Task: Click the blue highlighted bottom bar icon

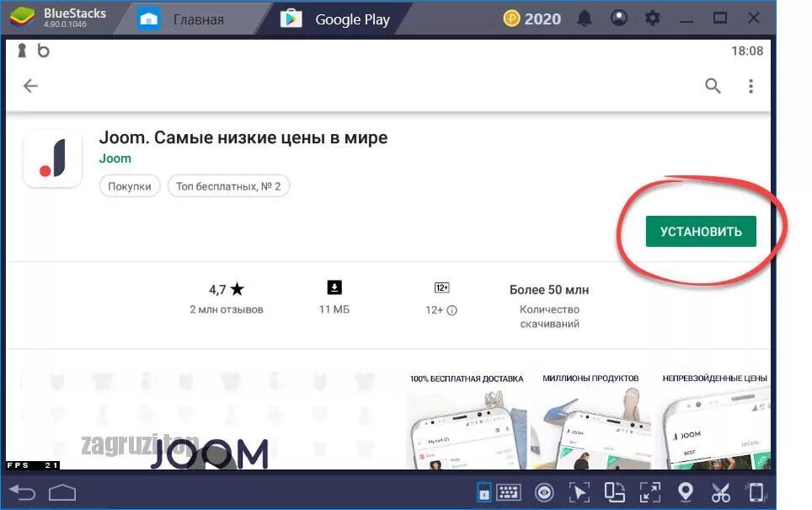Action: 483,492
